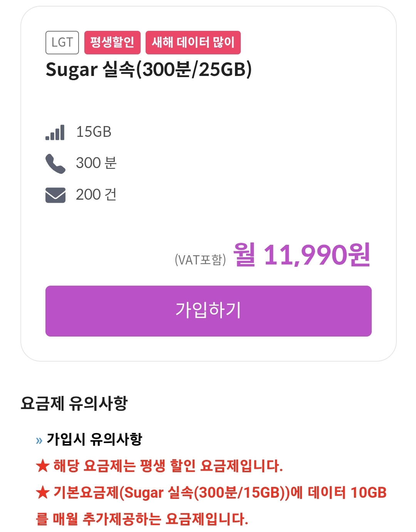Screen dimensions: 416x532
Task: Select the 200 건 message allowance text
Action: pyautogui.click(x=96, y=195)
